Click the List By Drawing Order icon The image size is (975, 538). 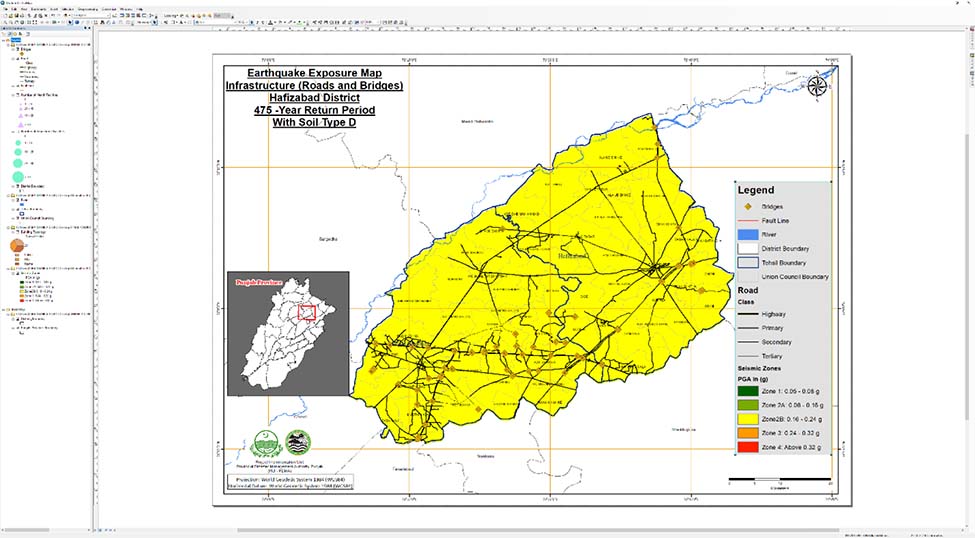click(x=5, y=35)
